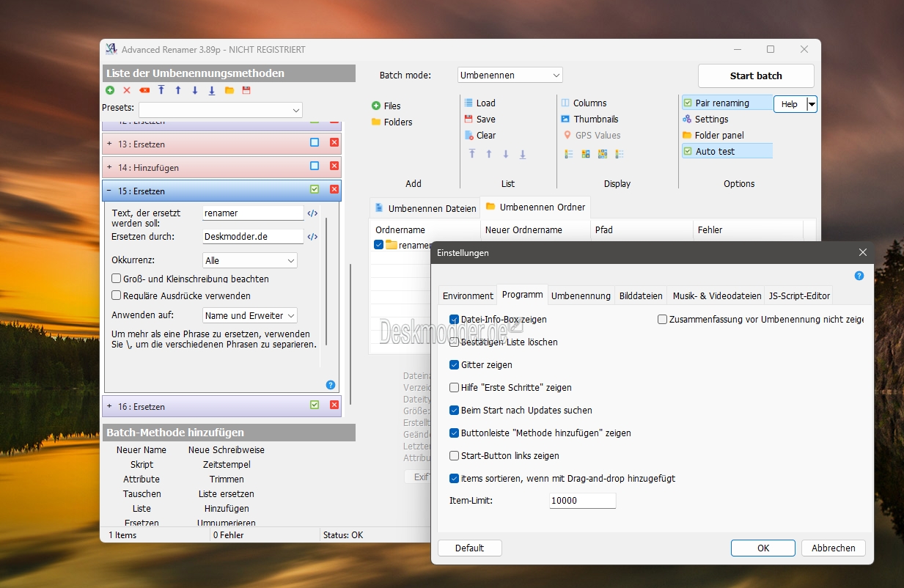Insert tag for 'Text, der ersetzt' field
This screenshot has width=904, height=588.
[x=312, y=213]
